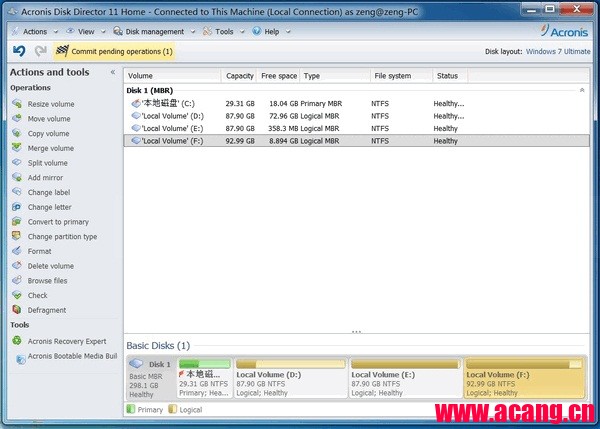Screen dimensions: 600x429
Task: Sort by the File system column header
Action: tap(401, 76)
